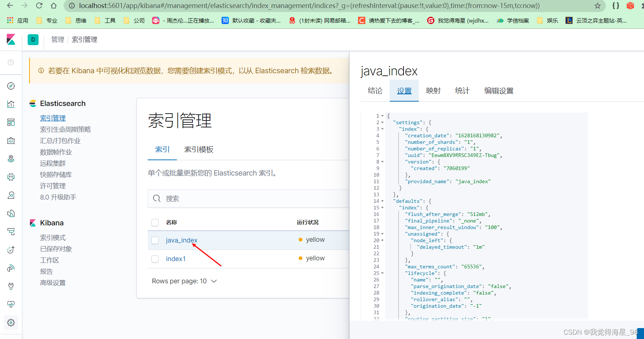This screenshot has width=644, height=339.
Task: Open Stack Monitoring heartbeat icon
Action: coord(11,304)
